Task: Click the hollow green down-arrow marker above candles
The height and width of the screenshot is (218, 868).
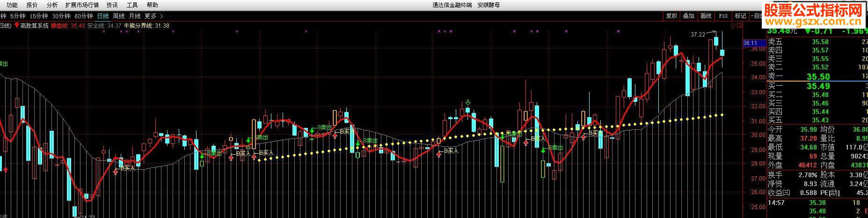Action: [x=468, y=103]
